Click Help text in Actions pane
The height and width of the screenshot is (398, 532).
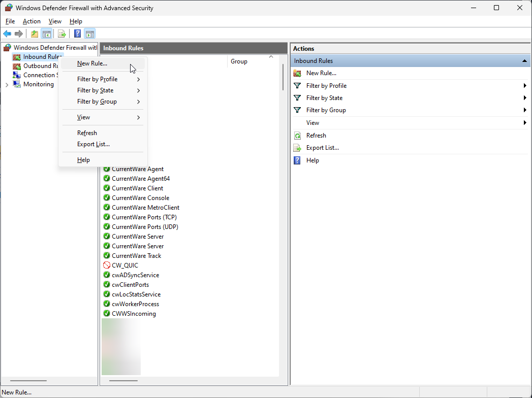pos(312,160)
